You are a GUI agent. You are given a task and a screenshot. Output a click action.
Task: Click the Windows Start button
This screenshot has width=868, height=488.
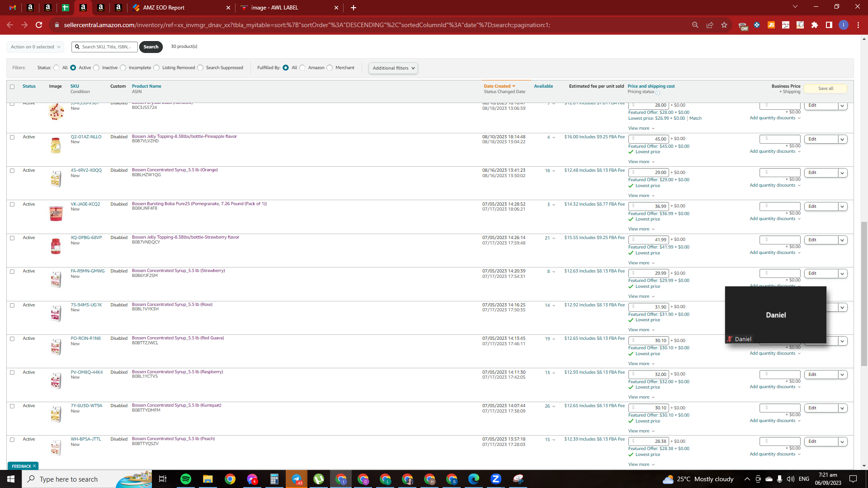pos(11,479)
